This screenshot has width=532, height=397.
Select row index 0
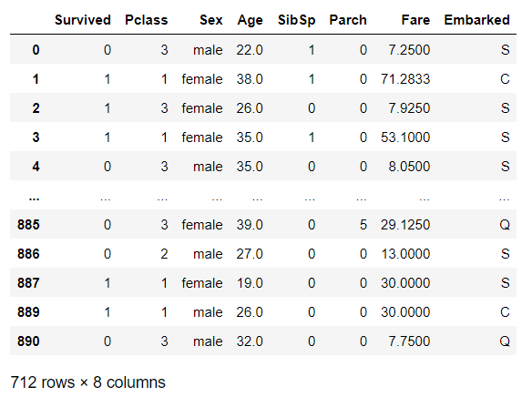pos(36,50)
